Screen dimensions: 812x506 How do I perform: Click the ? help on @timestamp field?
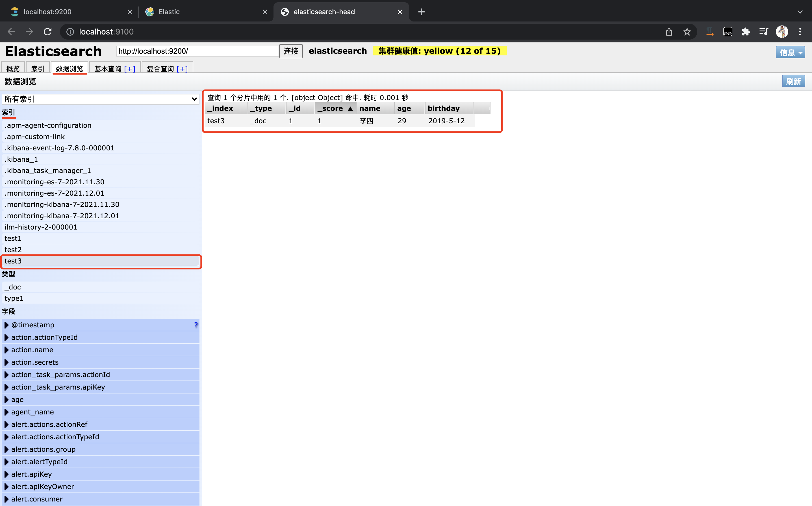click(x=196, y=325)
